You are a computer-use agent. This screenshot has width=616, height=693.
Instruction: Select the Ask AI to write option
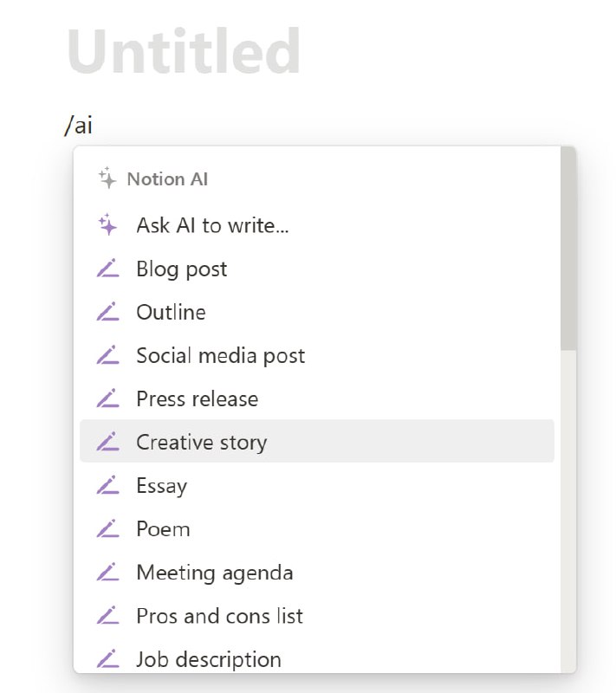click(212, 225)
